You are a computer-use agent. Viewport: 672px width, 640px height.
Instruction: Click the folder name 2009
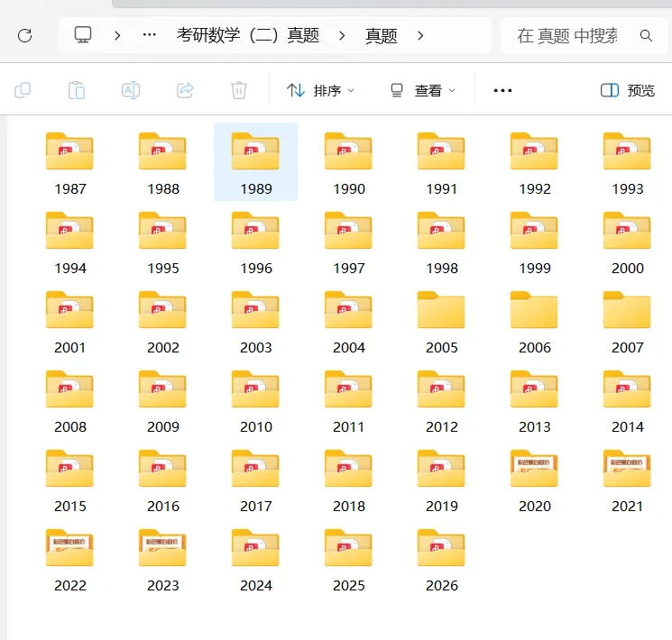(163, 426)
